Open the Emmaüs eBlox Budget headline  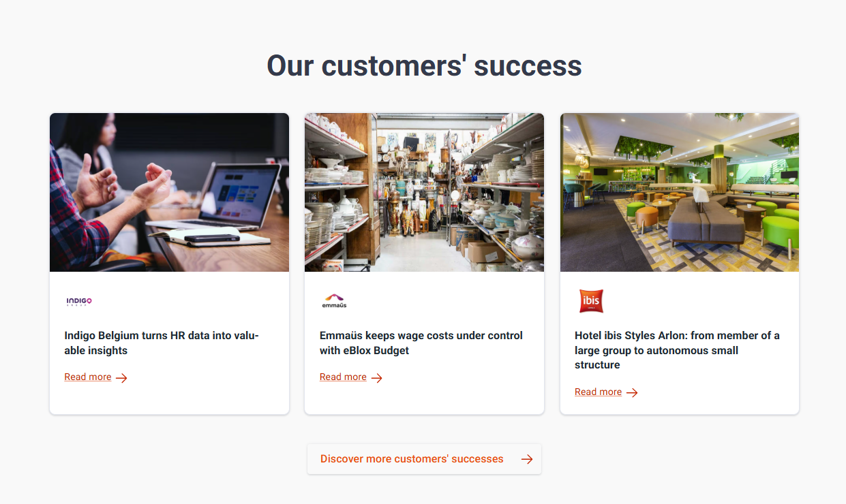tap(421, 343)
